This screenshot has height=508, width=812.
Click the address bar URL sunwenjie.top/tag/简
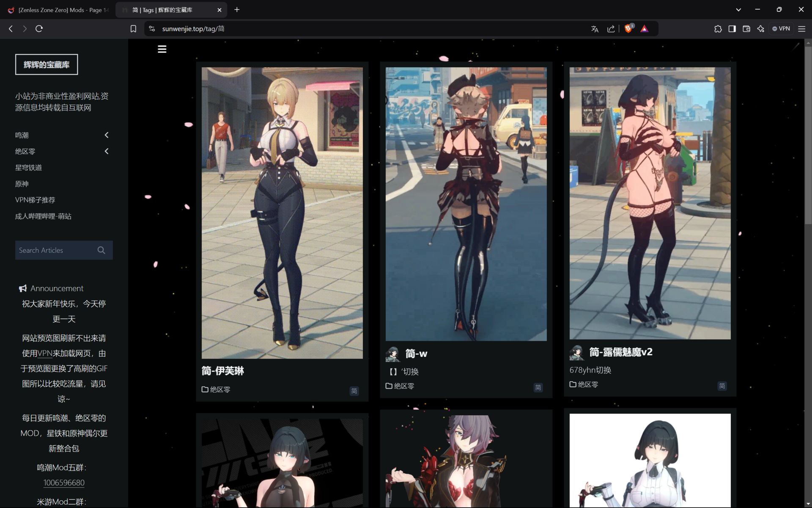click(193, 29)
